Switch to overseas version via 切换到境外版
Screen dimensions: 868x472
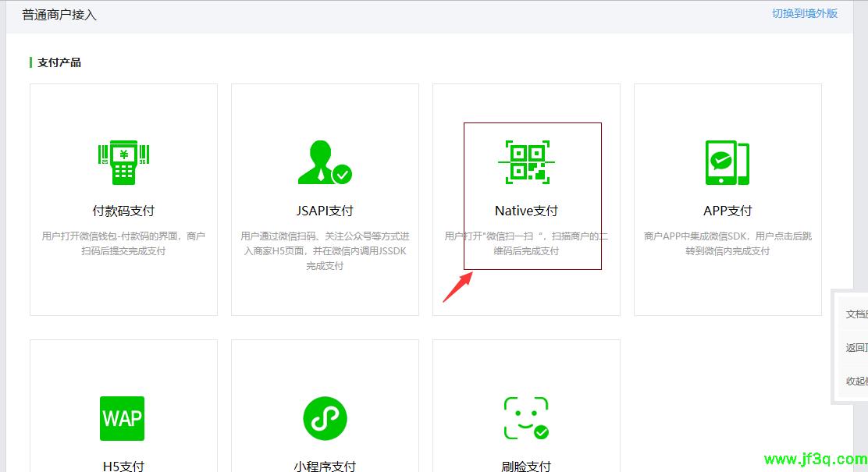[x=805, y=13]
